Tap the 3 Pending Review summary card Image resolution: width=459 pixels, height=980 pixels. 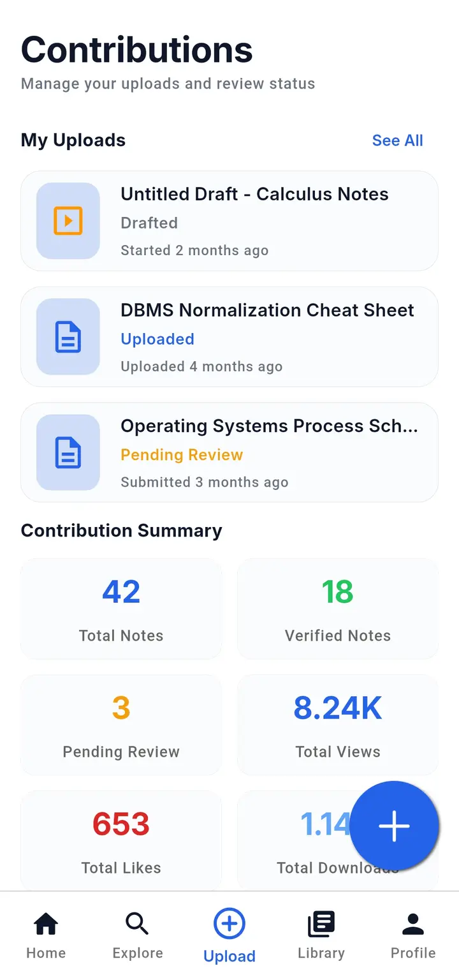pyautogui.click(x=121, y=725)
